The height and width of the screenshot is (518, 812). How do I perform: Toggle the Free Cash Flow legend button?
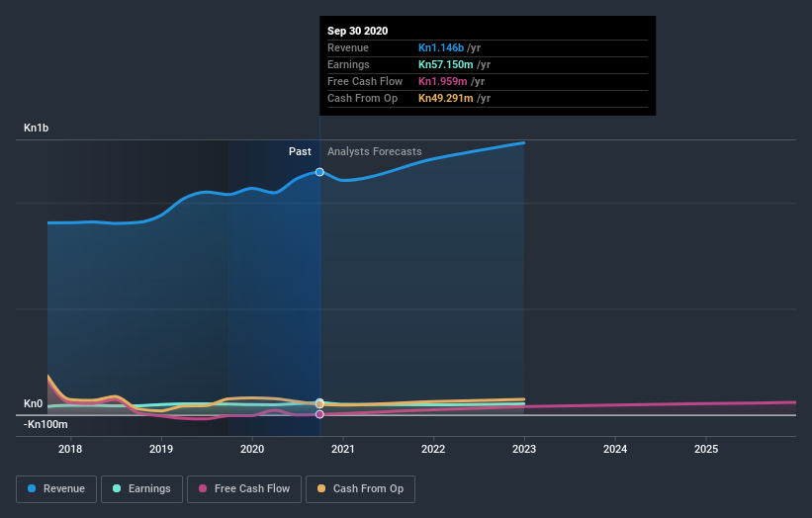point(244,489)
